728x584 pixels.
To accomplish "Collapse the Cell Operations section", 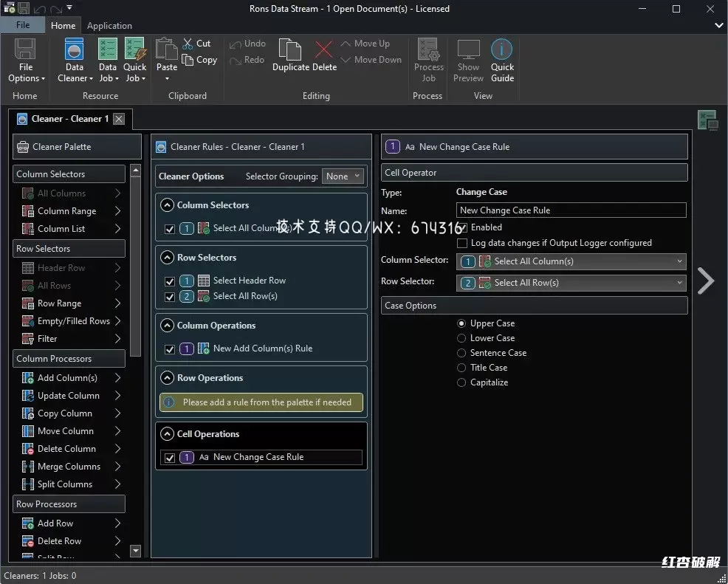I will click(x=167, y=435).
